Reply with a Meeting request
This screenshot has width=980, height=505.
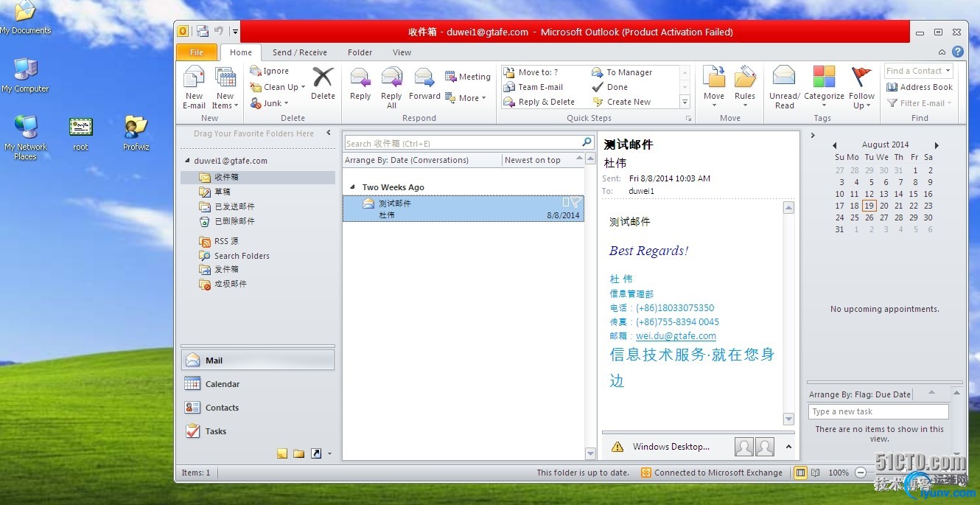467,77
